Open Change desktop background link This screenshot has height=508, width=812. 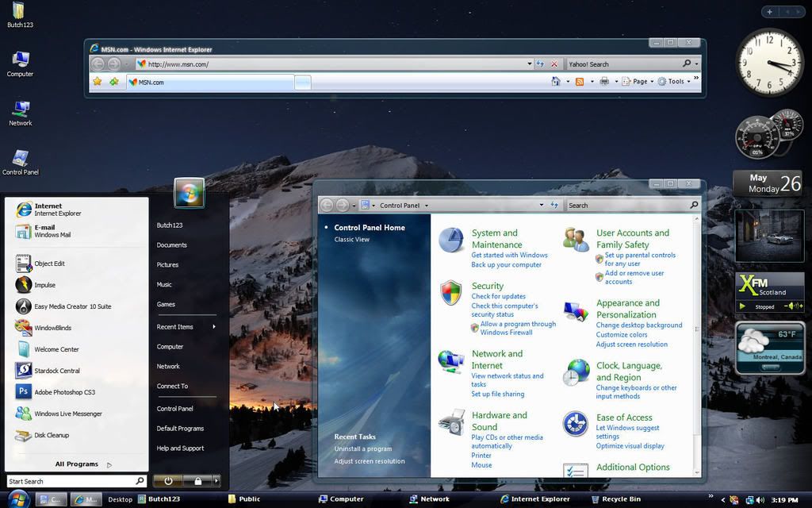point(639,325)
